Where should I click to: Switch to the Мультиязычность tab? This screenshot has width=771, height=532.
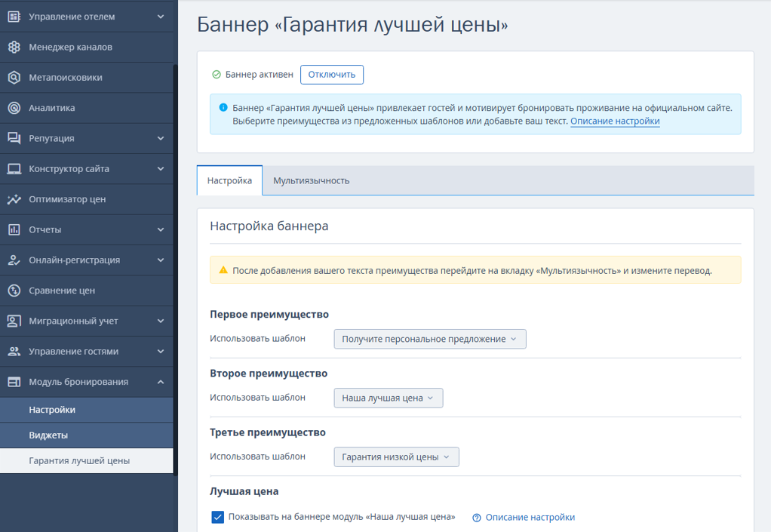tap(311, 180)
